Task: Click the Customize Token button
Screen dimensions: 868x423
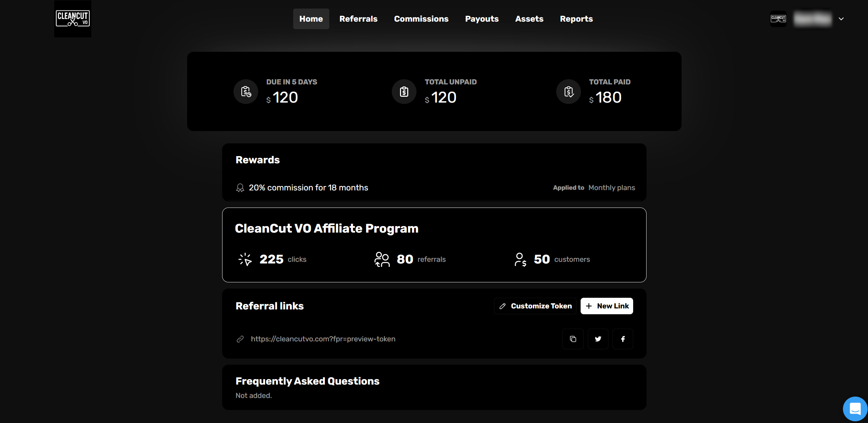Action: click(x=535, y=306)
